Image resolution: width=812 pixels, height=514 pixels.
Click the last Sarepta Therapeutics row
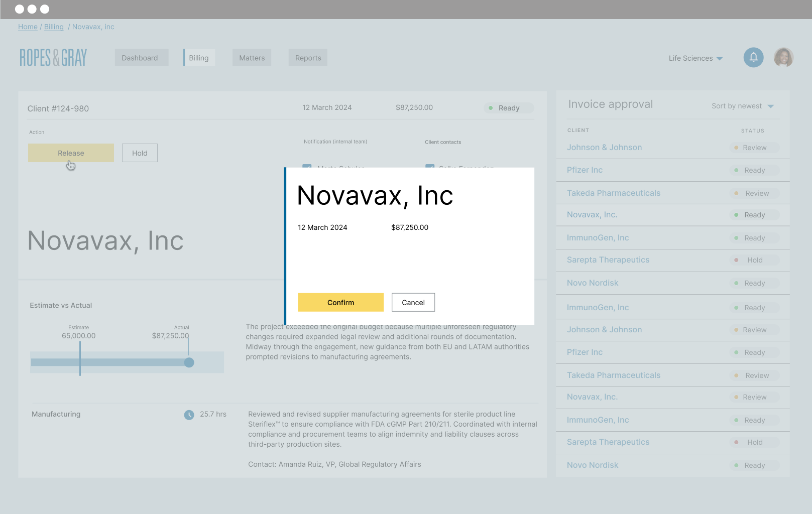[673, 442]
